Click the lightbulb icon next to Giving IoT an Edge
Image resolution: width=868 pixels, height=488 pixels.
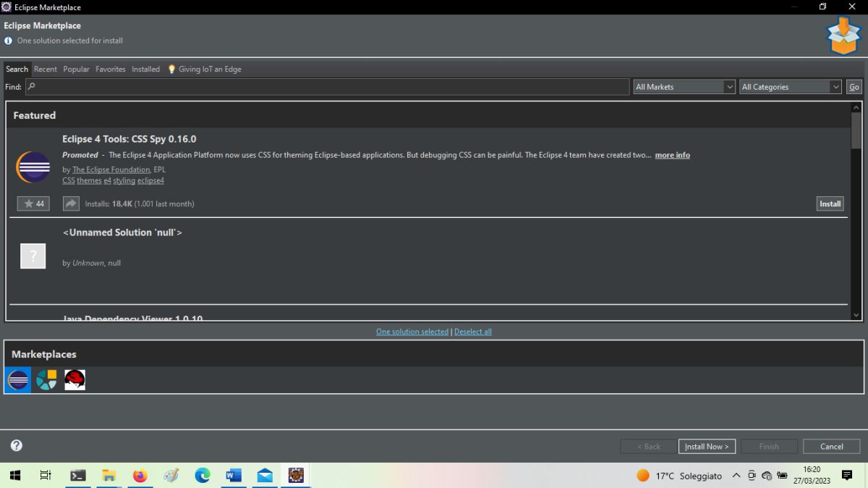[x=171, y=69]
